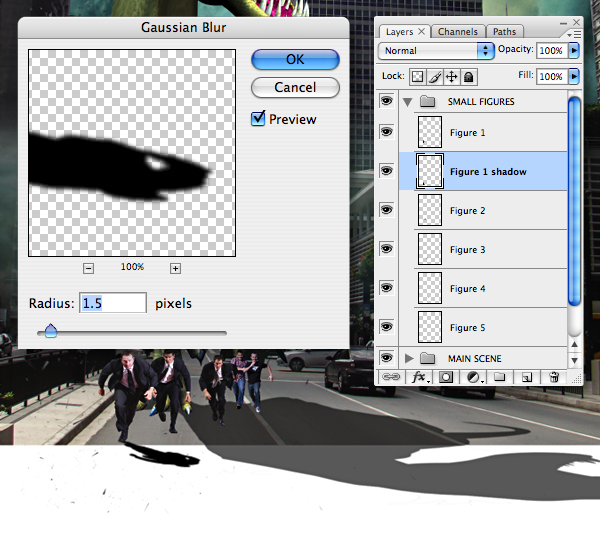Image resolution: width=600 pixels, height=541 pixels.
Task: Click the lock transparent pixels icon
Action: tap(417, 77)
